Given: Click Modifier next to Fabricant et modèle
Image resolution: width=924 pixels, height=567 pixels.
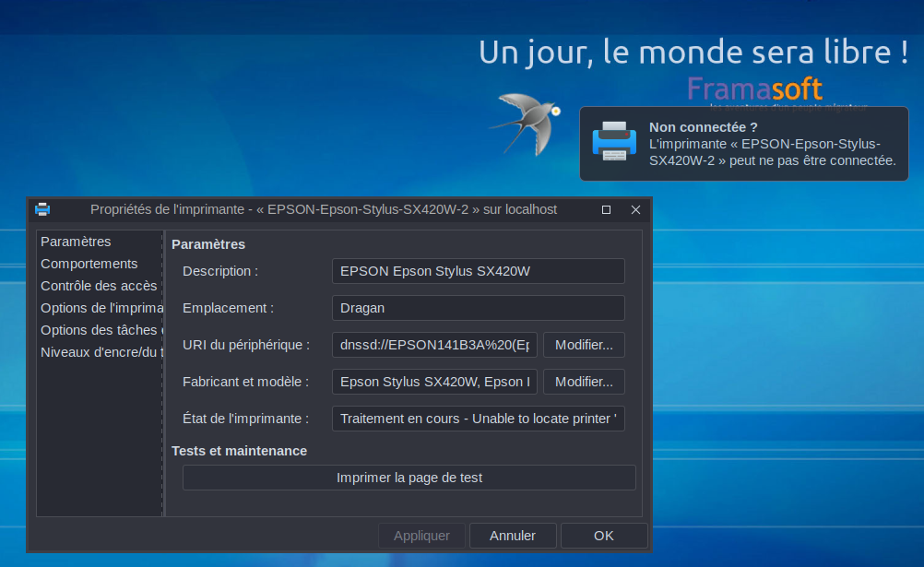Looking at the screenshot, I should click(x=584, y=382).
